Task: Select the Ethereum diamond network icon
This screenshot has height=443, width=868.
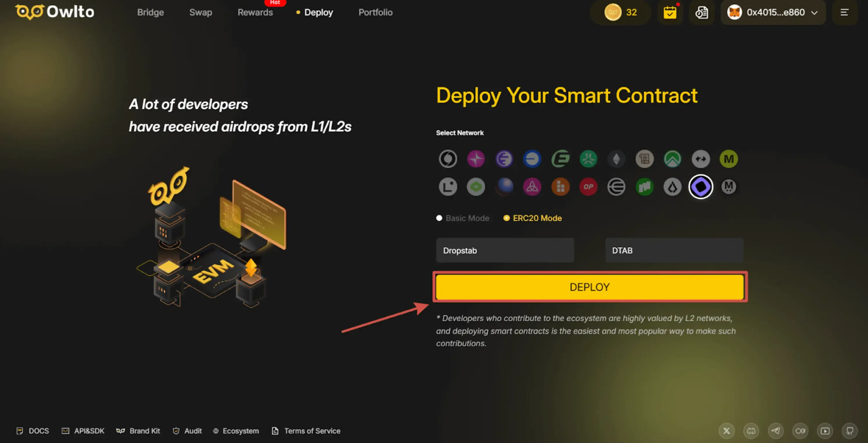Action: [x=616, y=159]
